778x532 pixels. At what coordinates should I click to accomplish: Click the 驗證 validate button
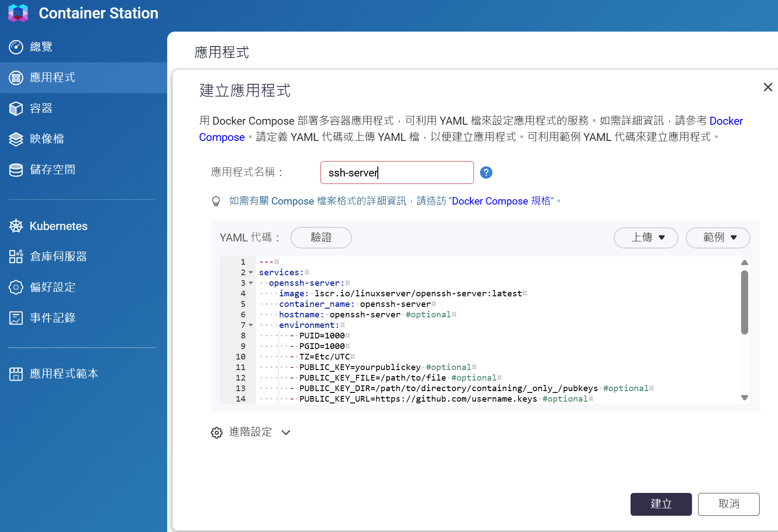pyautogui.click(x=321, y=237)
